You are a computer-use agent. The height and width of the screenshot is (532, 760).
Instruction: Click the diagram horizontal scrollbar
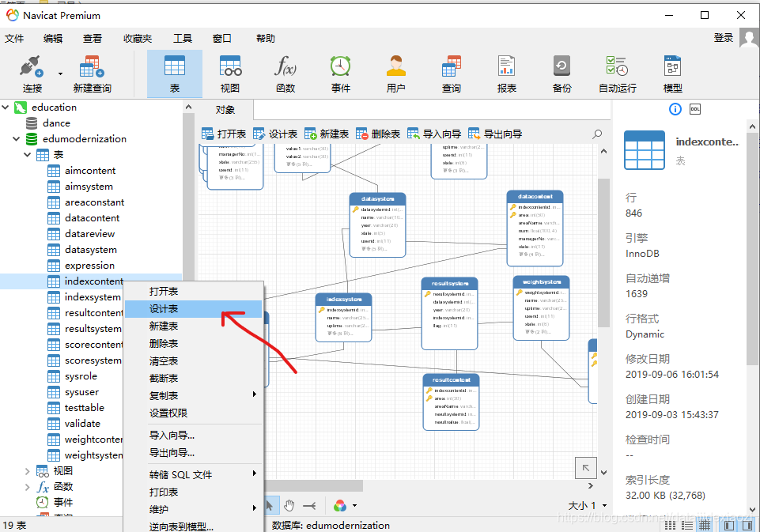314,485
